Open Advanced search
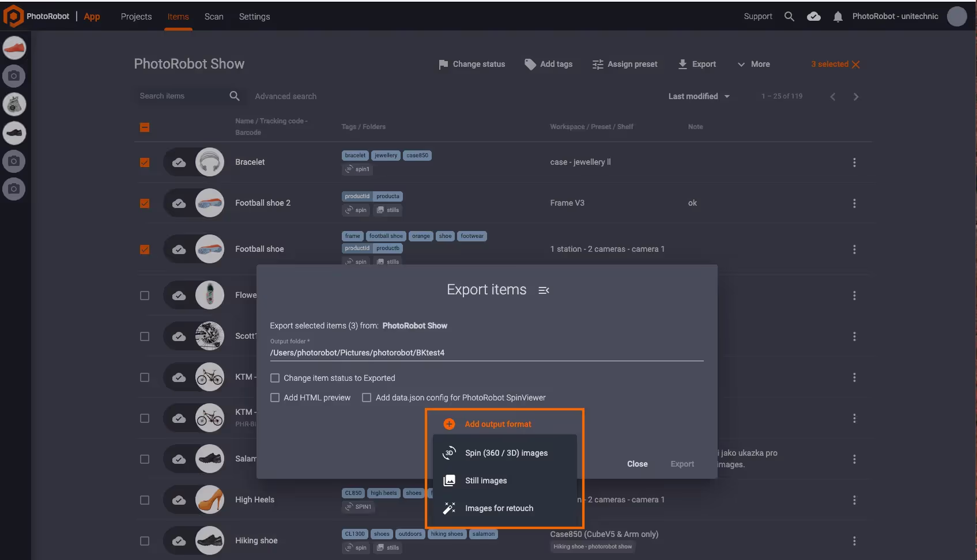 click(x=286, y=96)
